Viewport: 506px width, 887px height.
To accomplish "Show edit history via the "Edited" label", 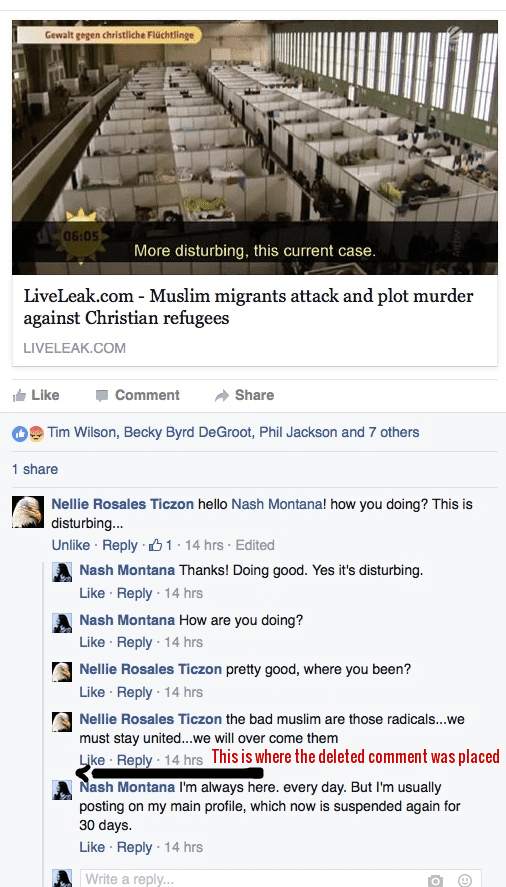I will pos(255,545).
